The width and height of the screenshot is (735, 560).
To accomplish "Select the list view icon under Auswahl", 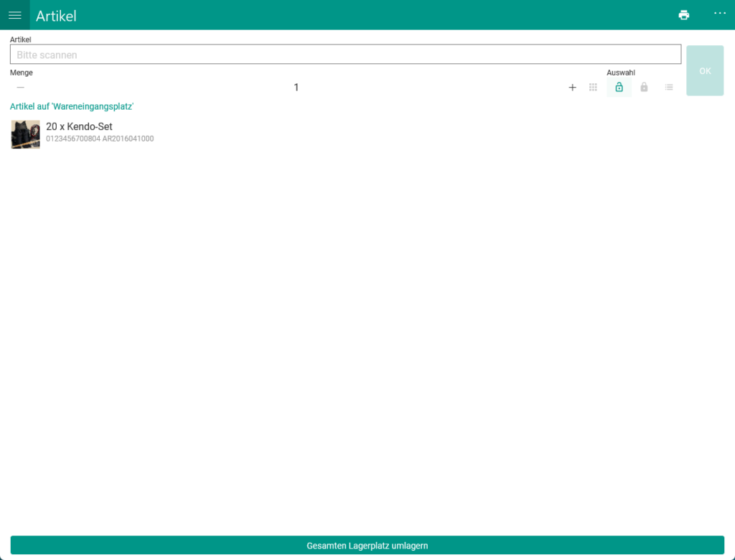I will point(669,87).
